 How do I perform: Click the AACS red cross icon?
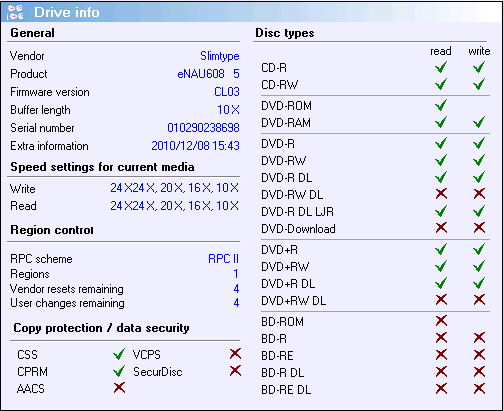119,388
